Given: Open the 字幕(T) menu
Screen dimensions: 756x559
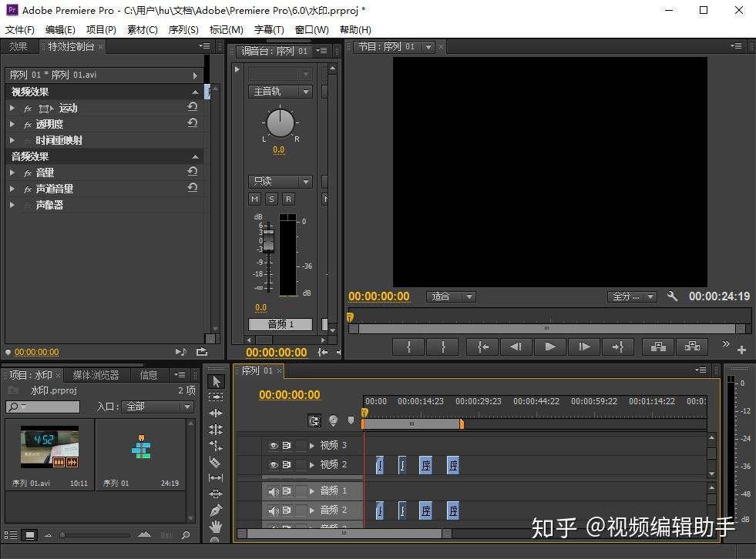Looking at the screenshot, I should (269, 30).
